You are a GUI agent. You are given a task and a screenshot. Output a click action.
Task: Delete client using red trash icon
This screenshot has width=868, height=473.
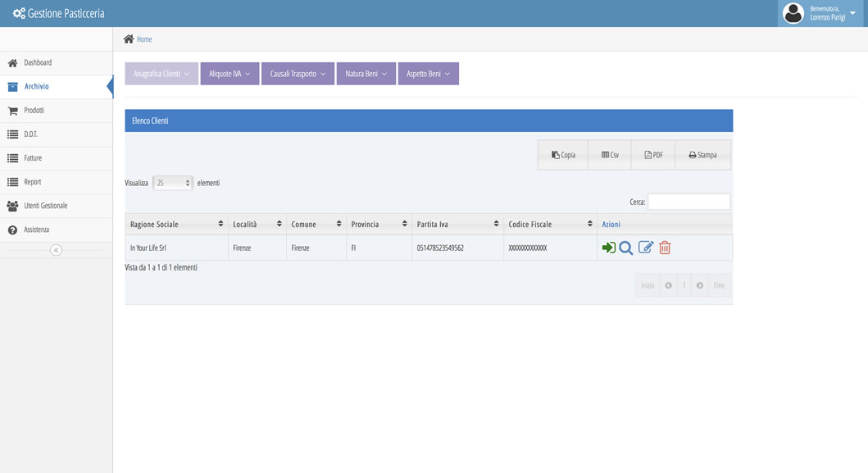point(665,248)
